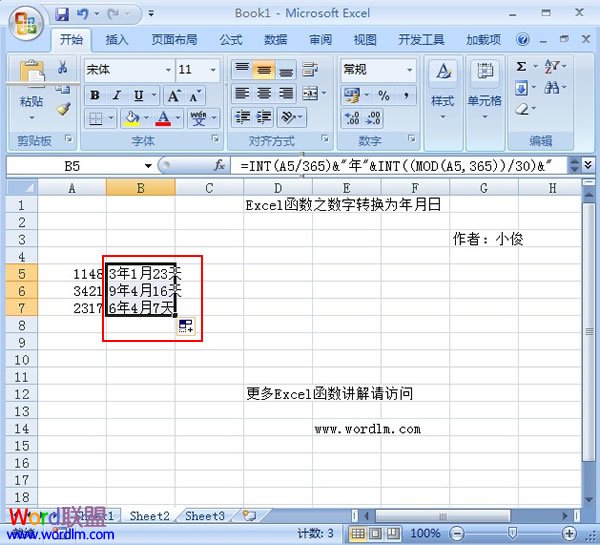Open Excel help question mark
This screenshot has width=600, height=545.
click(x=523, y=39)
